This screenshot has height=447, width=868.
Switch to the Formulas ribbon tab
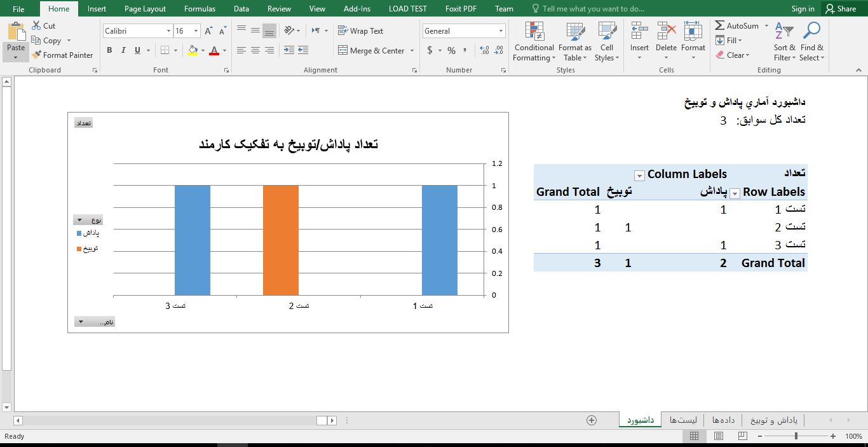point(200,9)
